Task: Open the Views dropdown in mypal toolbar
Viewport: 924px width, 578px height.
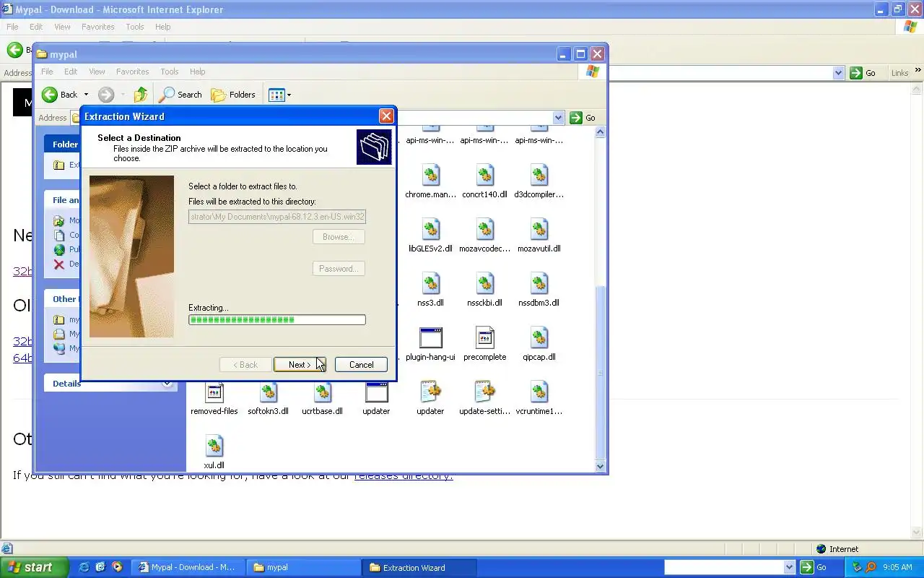Action: coord(279,95)
